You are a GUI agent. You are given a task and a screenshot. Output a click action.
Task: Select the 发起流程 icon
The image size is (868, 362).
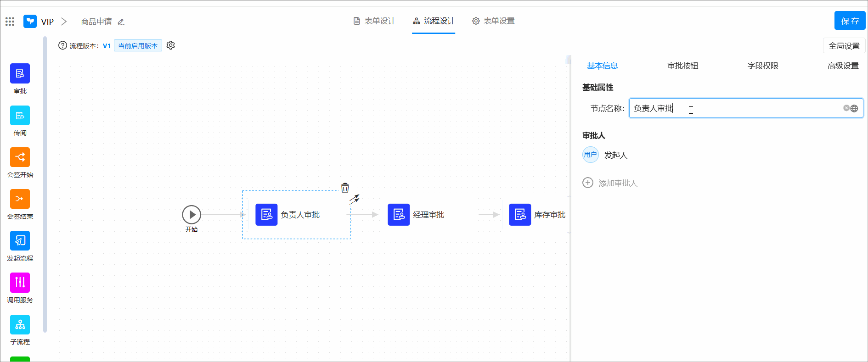pyautogui.click(x=20, y=240)
